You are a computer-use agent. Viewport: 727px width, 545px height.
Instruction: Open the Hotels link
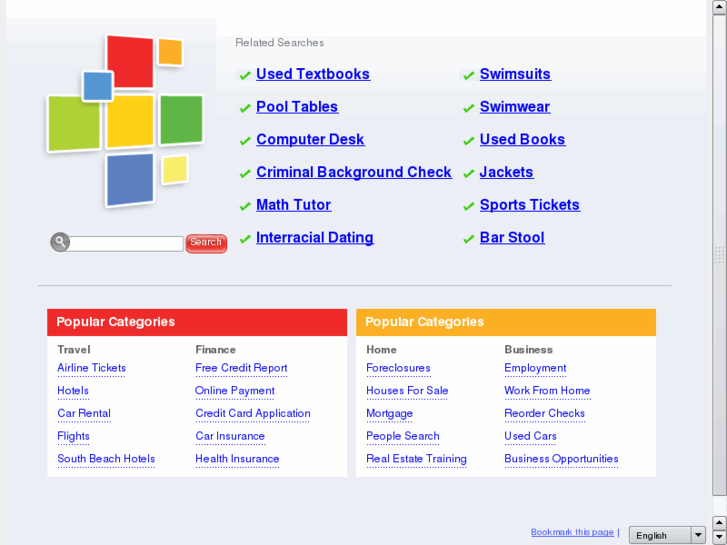pyautogui.click(x=73, y=391)
